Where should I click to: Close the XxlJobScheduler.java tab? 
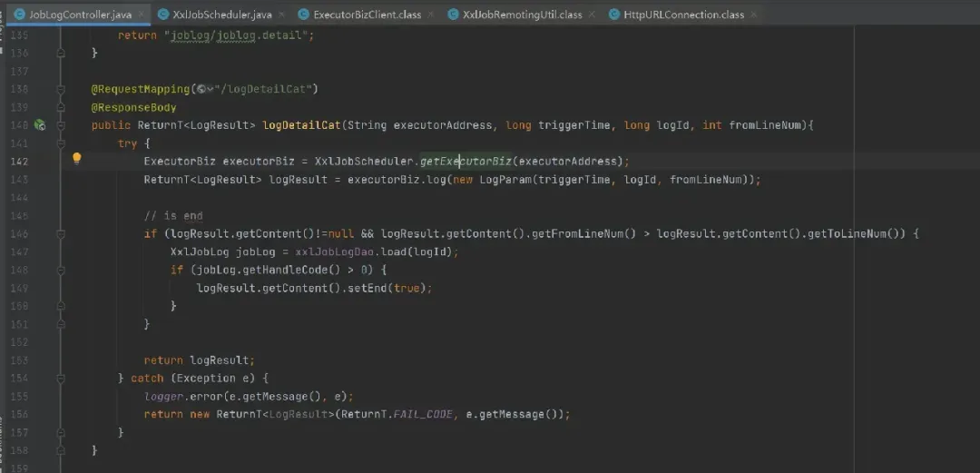click(279, 15)
